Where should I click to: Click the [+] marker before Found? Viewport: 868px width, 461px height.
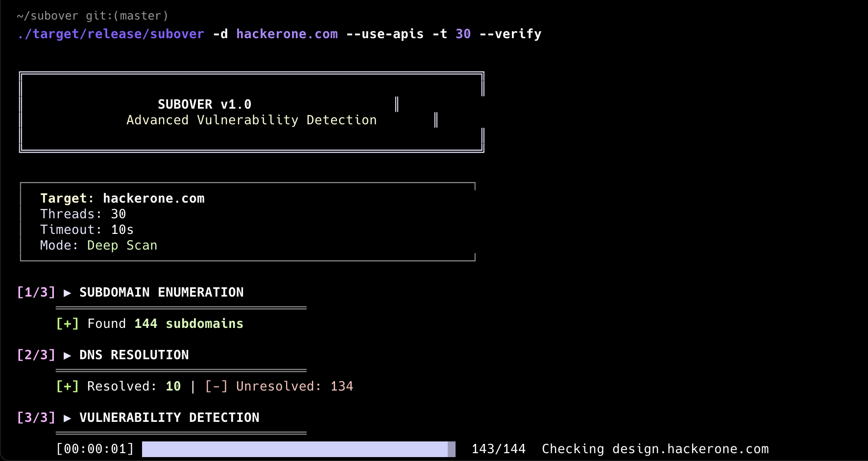pos(68,323)
